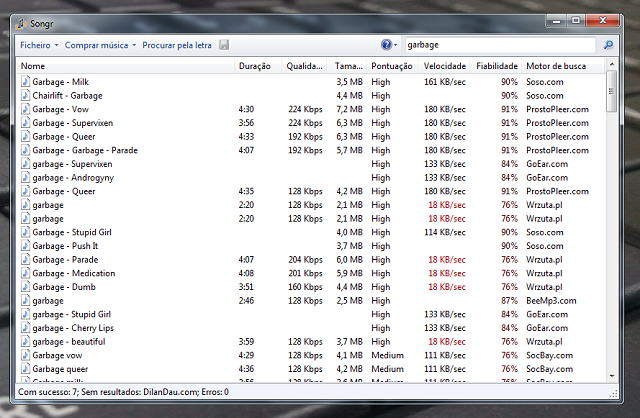
Task: Select the Garbage - Push It song title
Action: point(65,246)
